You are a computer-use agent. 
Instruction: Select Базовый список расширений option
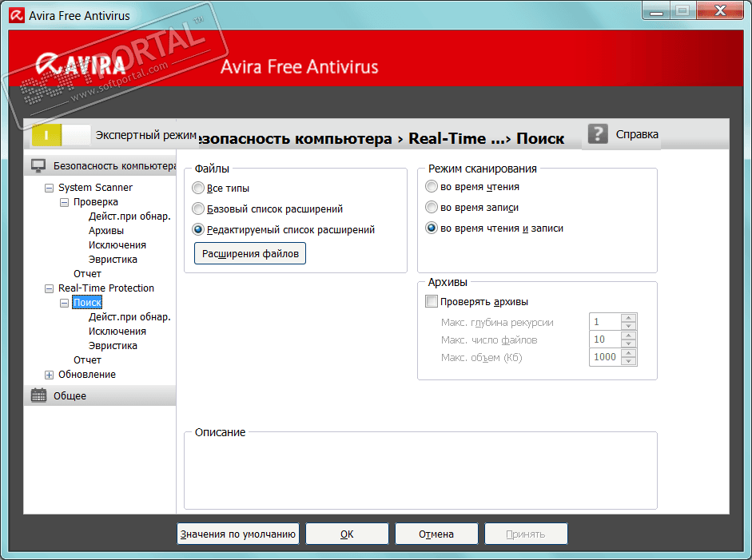coord(198,209)
